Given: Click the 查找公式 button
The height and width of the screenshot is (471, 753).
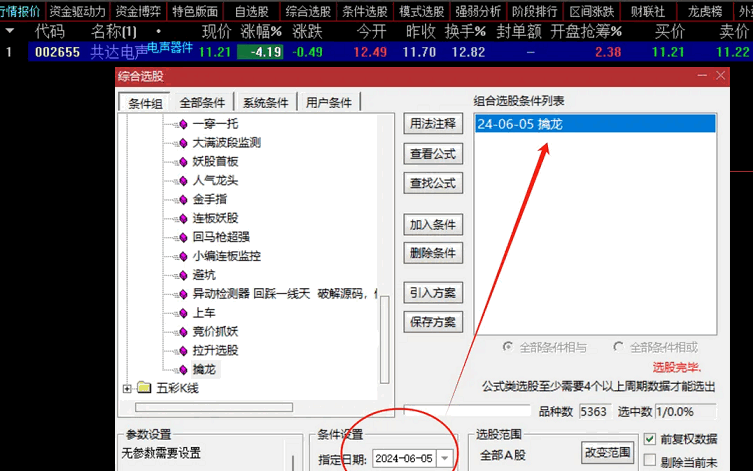Looking at the screenshot, I should [433, 183].
